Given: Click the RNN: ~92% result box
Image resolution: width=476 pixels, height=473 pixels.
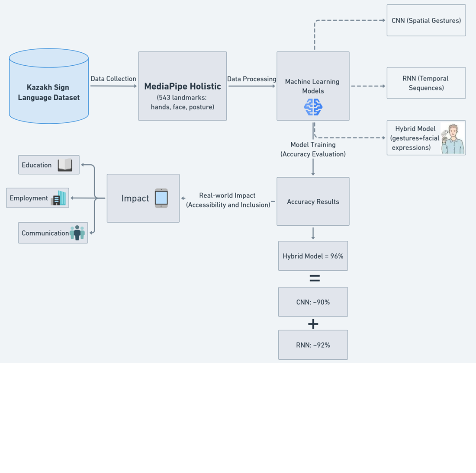Looking at the screenshot, I should 313,345.
